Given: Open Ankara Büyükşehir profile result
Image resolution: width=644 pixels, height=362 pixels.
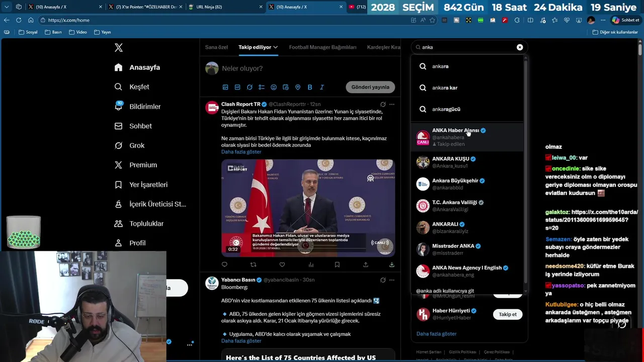Looking at the screenshot, I should coord(467,184).
